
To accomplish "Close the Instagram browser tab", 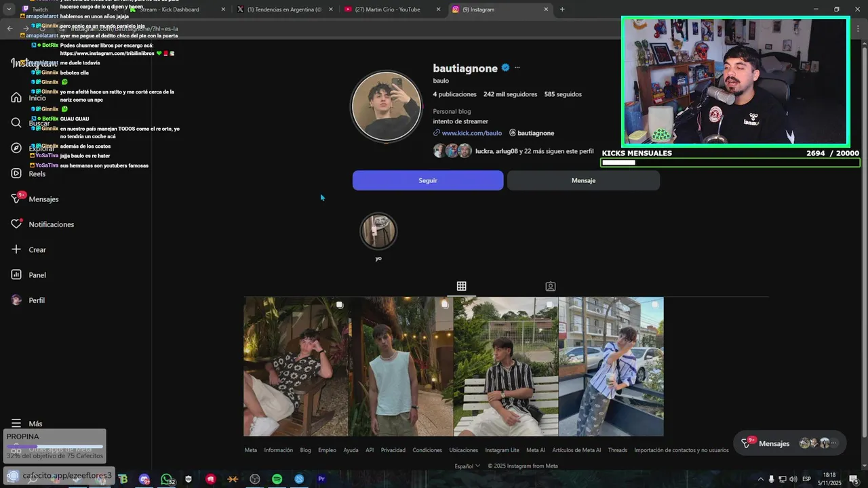I will point(546,9).
